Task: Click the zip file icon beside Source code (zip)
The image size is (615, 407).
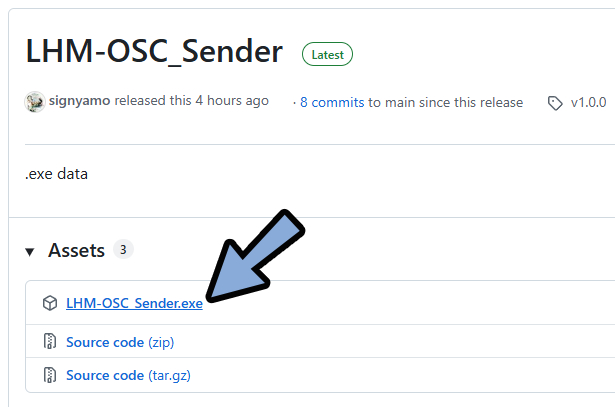Action: (50, 341)
